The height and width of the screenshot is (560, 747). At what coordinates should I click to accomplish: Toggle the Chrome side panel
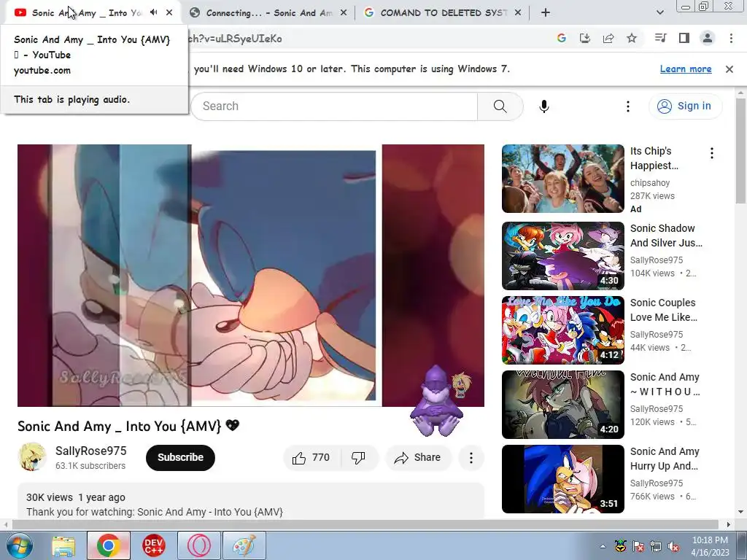tap(684, 38)
